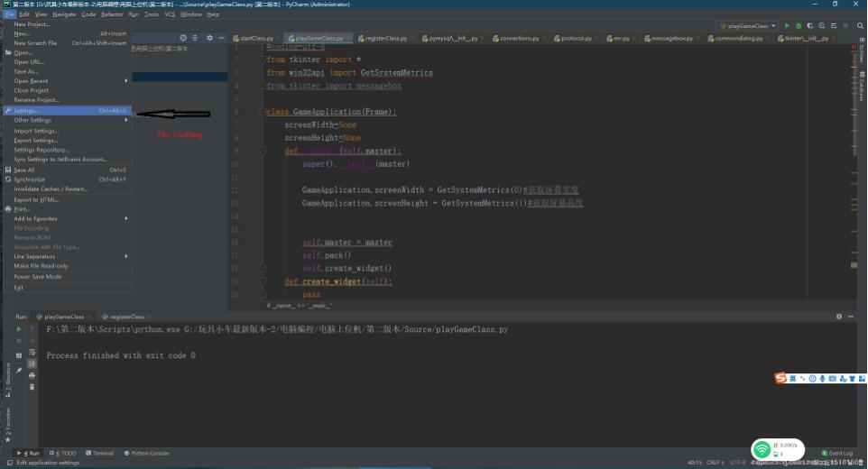Toggle tool window quick-access icon in status bar
Screen dimensions: 868x469
(9, 463)
